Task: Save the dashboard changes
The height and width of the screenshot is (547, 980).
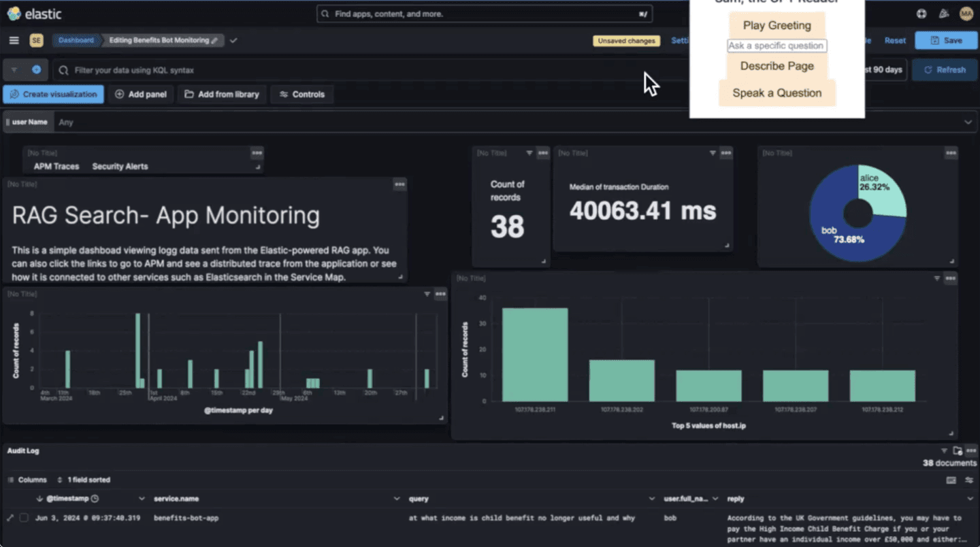Action: click(947, 40)
